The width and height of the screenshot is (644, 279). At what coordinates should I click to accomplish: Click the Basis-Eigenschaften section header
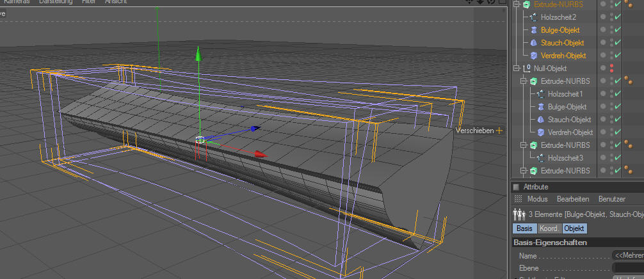tap(577, 243)
